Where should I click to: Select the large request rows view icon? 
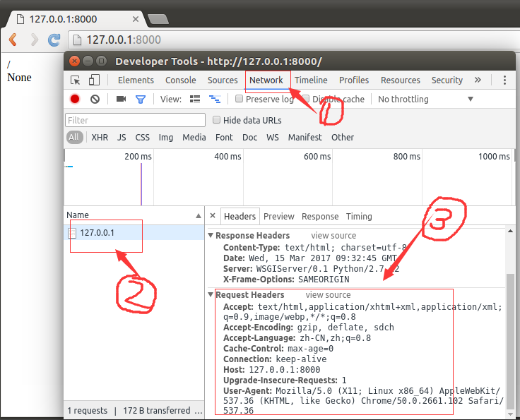click(196, 100)
